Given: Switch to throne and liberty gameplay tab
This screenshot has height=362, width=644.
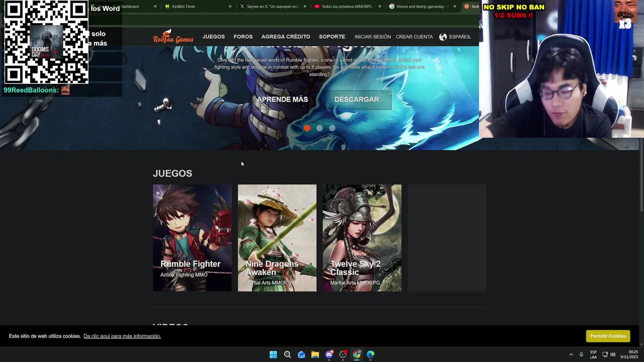Looking at the screenshot, I should [x=422, y=7].
